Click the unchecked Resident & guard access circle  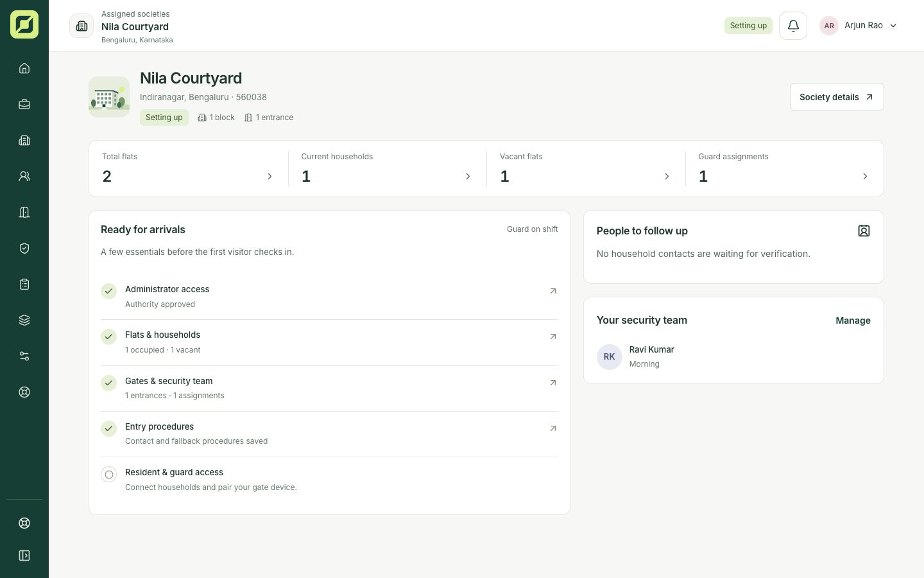(109, 475)
